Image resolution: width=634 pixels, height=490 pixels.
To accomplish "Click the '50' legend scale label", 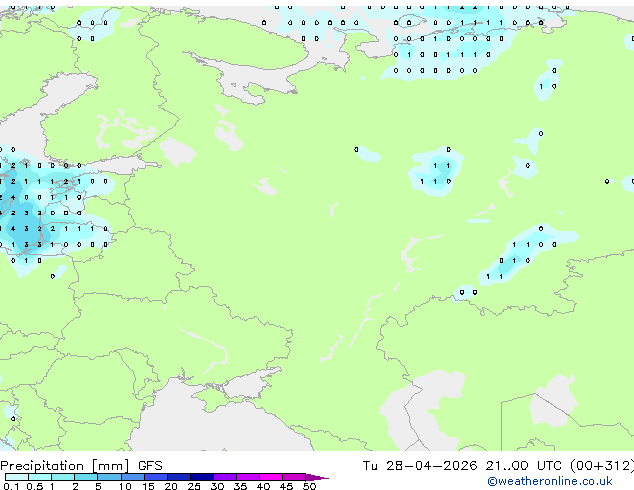I will (x=309, y=486).
